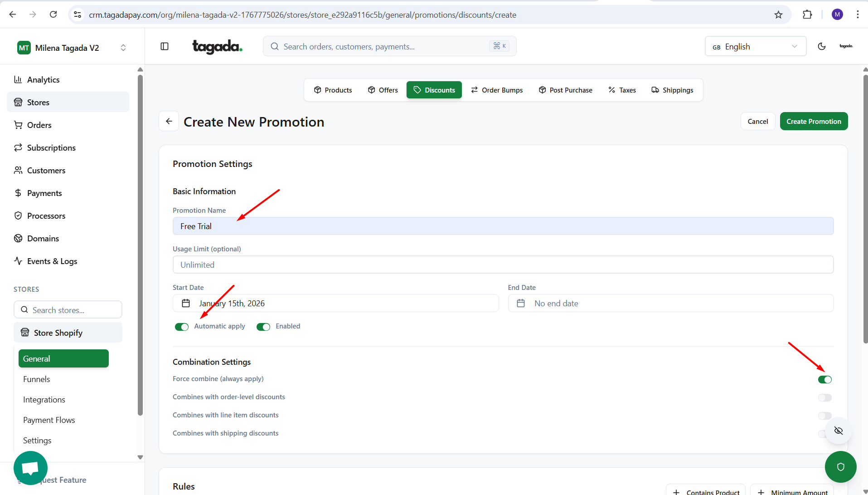
Task: Toggle Force combine always apply switch
Action: click(x=824, y=379)
